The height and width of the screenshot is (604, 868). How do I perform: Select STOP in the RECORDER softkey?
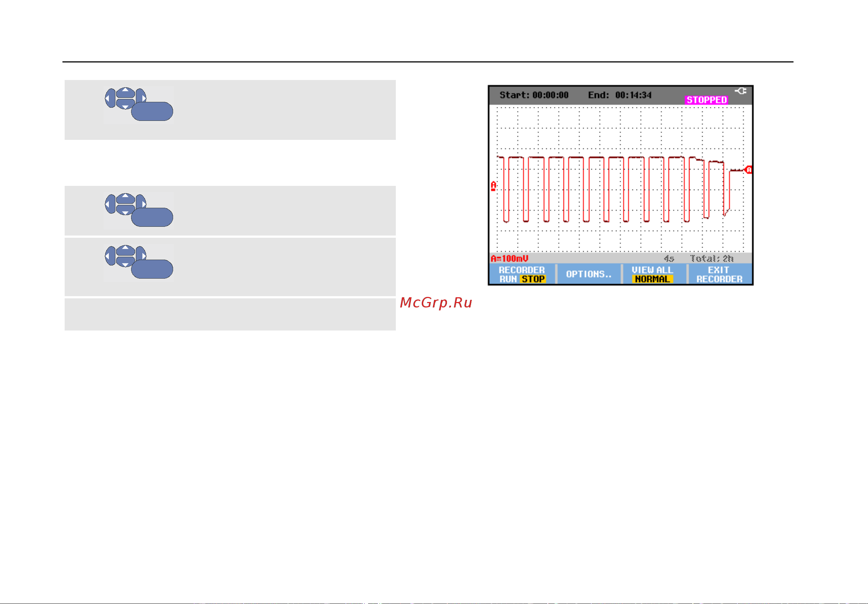[x=533, y=279]
